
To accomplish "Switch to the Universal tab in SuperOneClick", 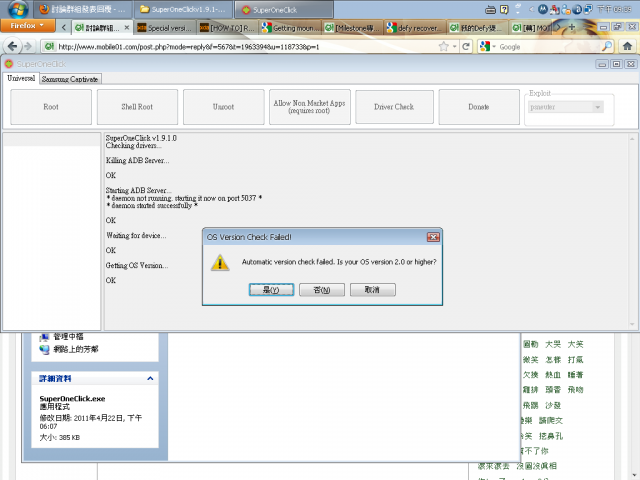I will coord(21,78).
